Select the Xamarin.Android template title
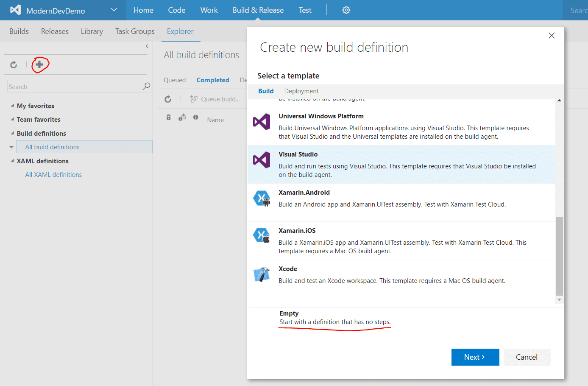Viewport: 588px width, 386px height. [x=304, y=193]
